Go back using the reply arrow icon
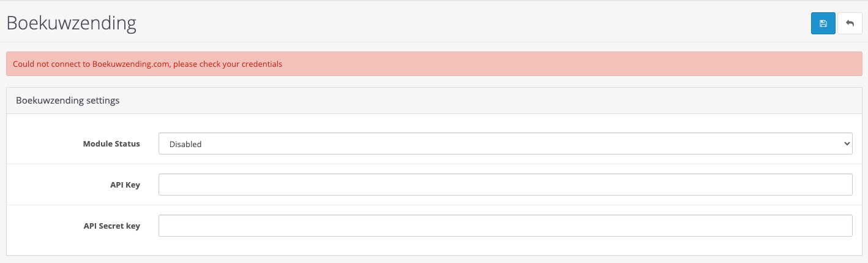The image size is (868, 263). point(850,23)
